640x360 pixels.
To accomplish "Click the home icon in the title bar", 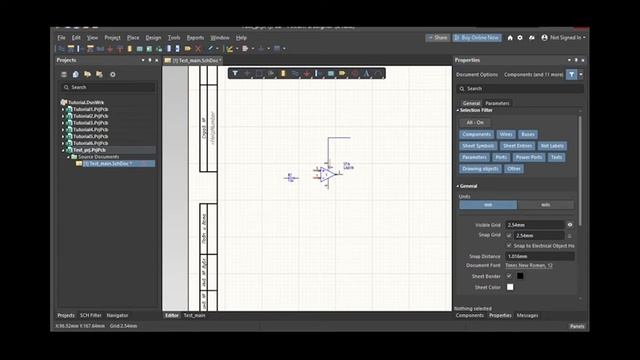I will 510,38.
